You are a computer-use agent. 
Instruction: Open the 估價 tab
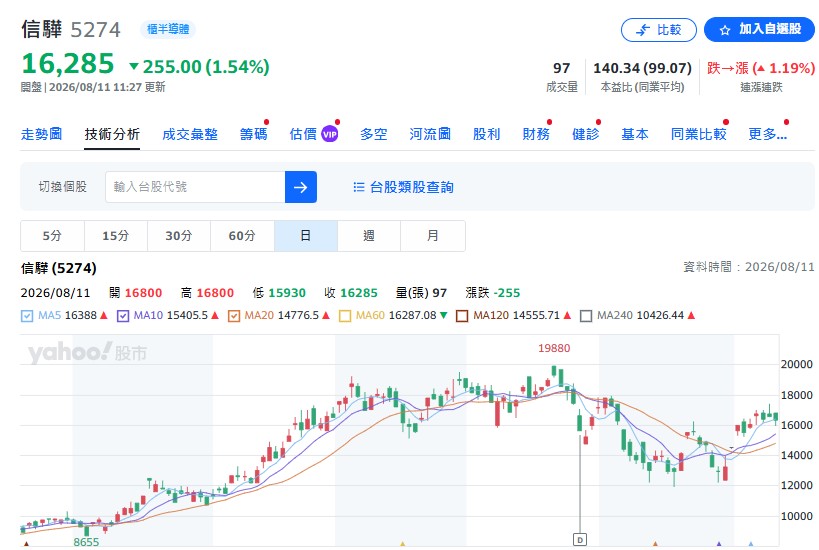point(303,134)
